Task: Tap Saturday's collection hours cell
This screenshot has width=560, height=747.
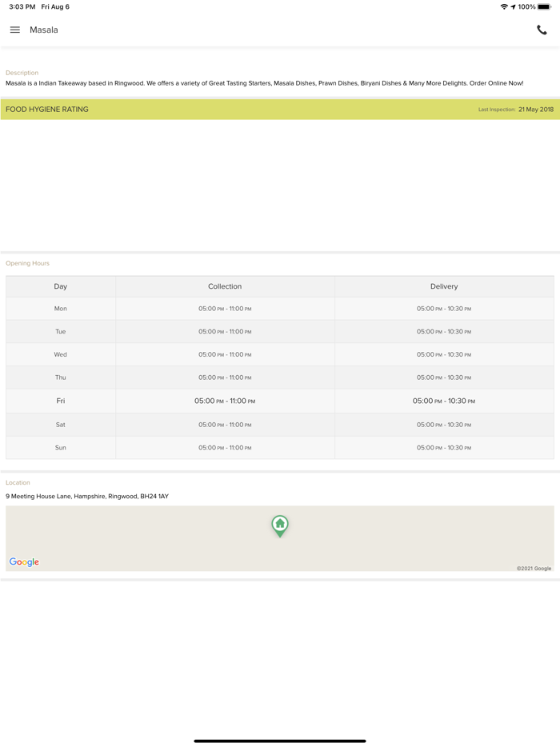Action: tap(225, 425)
